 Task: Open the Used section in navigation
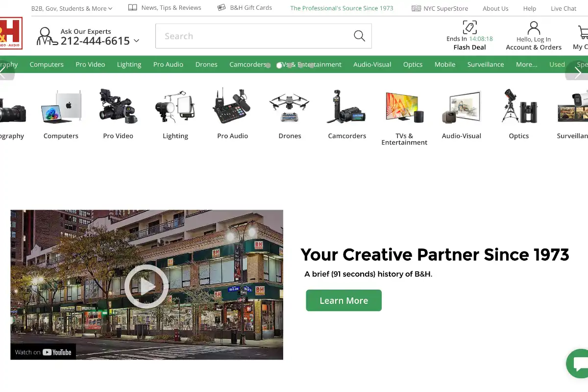[x=557, y=64]
